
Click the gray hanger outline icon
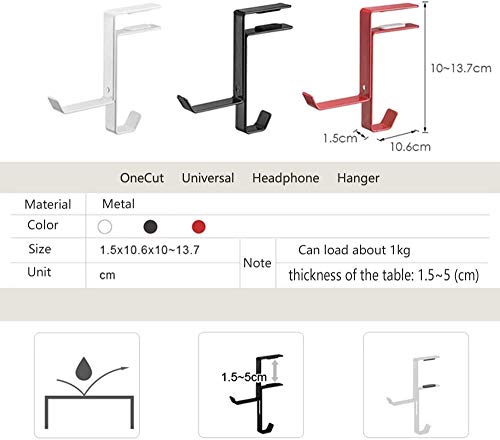(416, 385)
